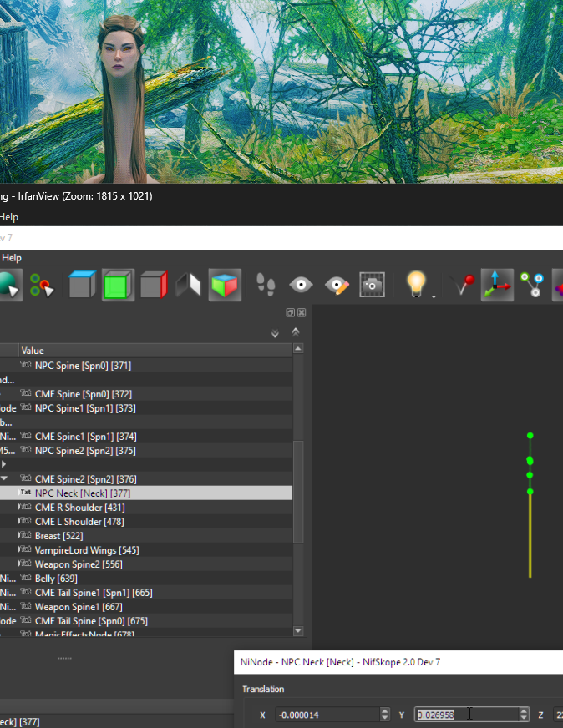Click the Translation Y value field
Image resolution: width=563 pixels, height=728 pixels.
point(465,715)
